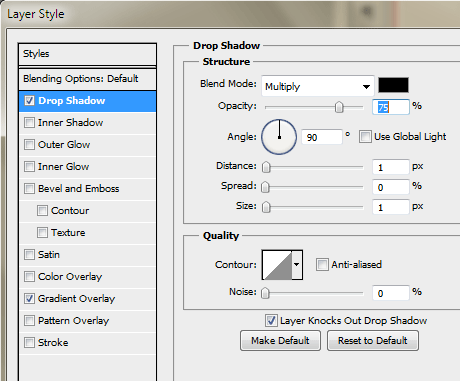
Task: Tick the Texture sub-option checkbox
Action: 42,232
